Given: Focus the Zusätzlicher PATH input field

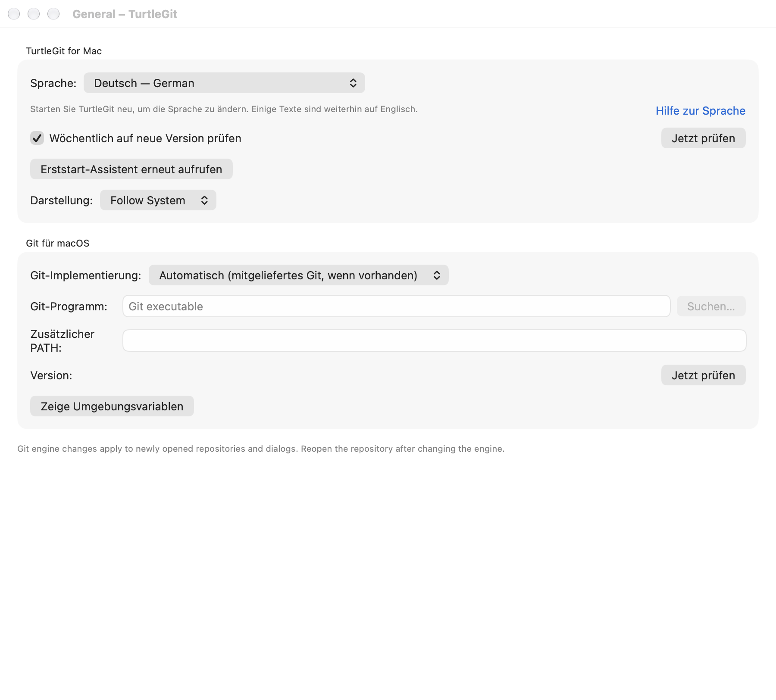Looking at the screenshot, I should [x=435, y=341].
